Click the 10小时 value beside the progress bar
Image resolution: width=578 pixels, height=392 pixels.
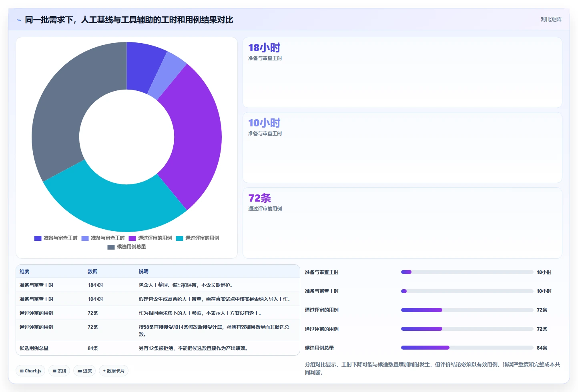544,291
